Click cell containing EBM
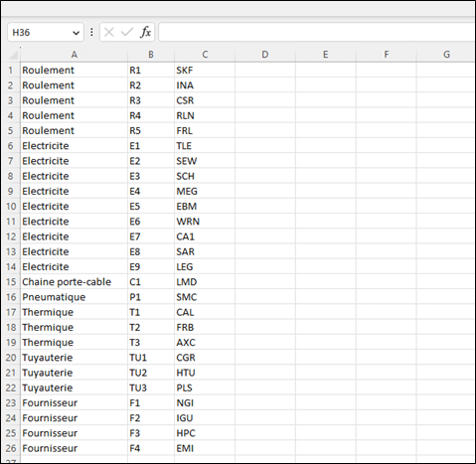 pos(205,207)
